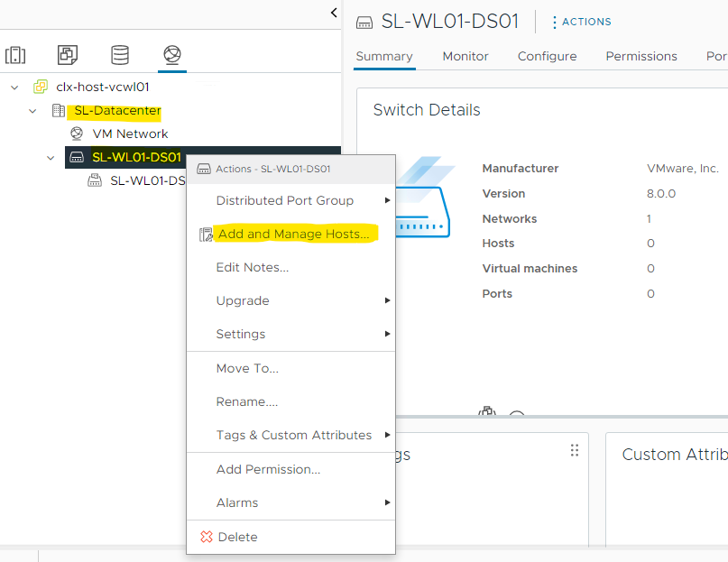
Task: Click the switch icon in context menu header
Action: tap(204, 169)
